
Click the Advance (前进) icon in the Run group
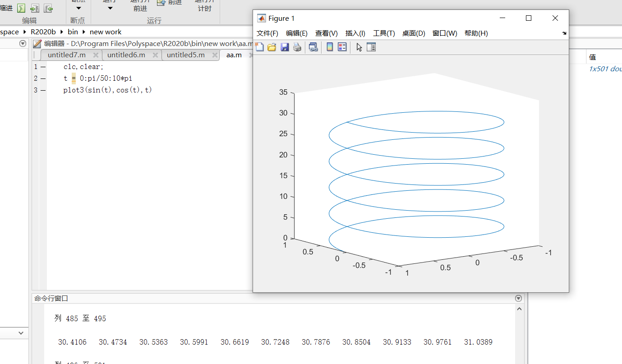(x=161, y=3)
